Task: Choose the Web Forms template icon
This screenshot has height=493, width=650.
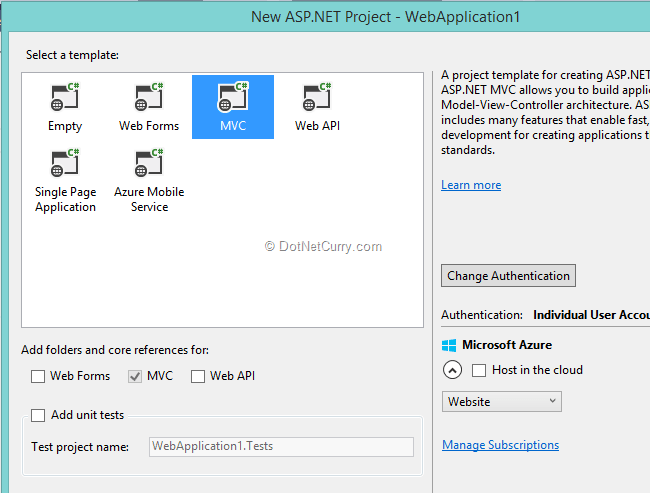Action: (x=149, y=97)
